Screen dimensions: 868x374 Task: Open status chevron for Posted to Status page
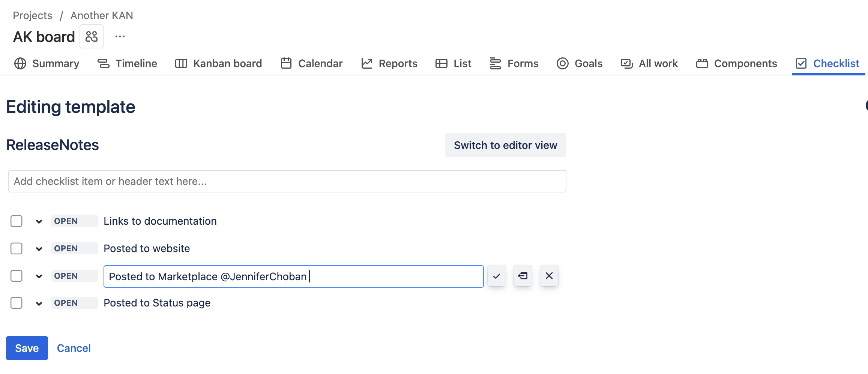[39, 303]
